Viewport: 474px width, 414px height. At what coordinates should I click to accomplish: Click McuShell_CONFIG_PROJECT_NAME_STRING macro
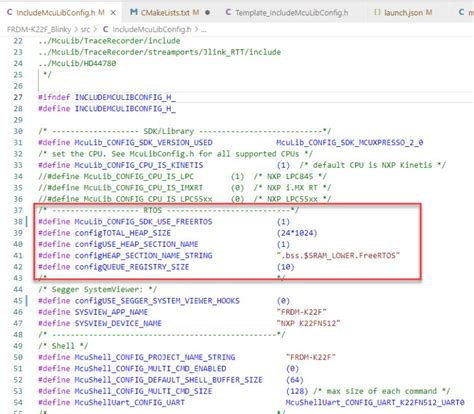pos(155,357)
